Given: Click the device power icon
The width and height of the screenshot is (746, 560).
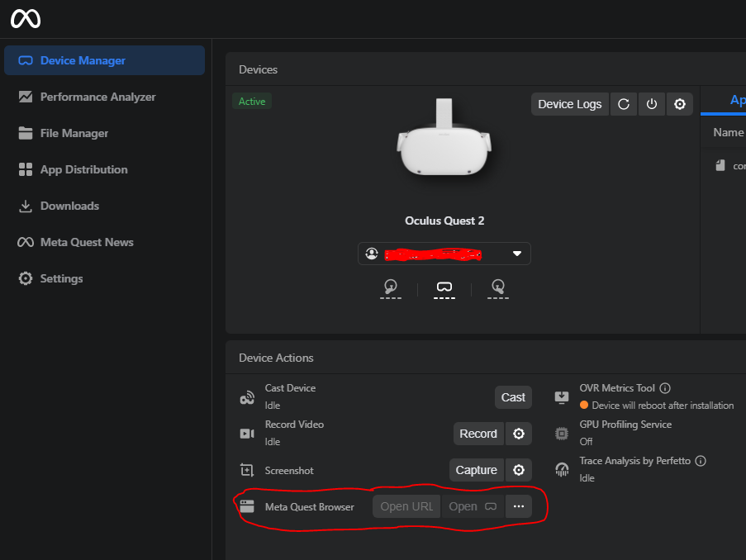Looking at the screenshot, I should (x=651, y=104).
